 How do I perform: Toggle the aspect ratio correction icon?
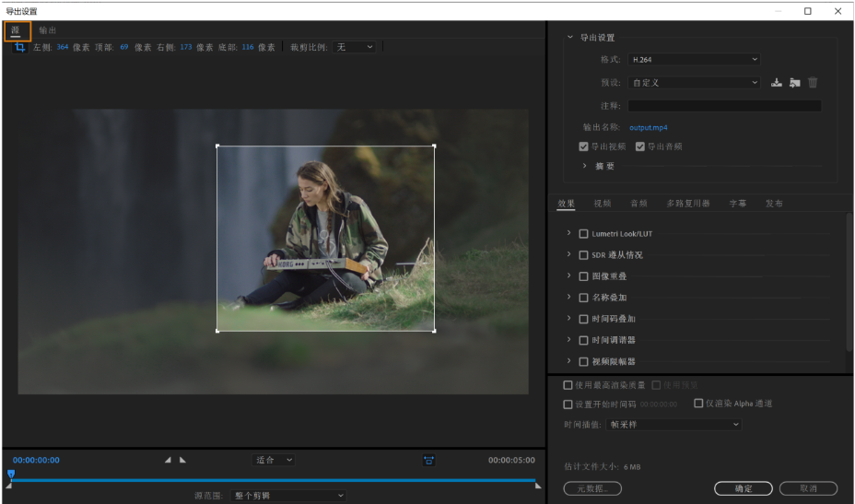(429, 460)
